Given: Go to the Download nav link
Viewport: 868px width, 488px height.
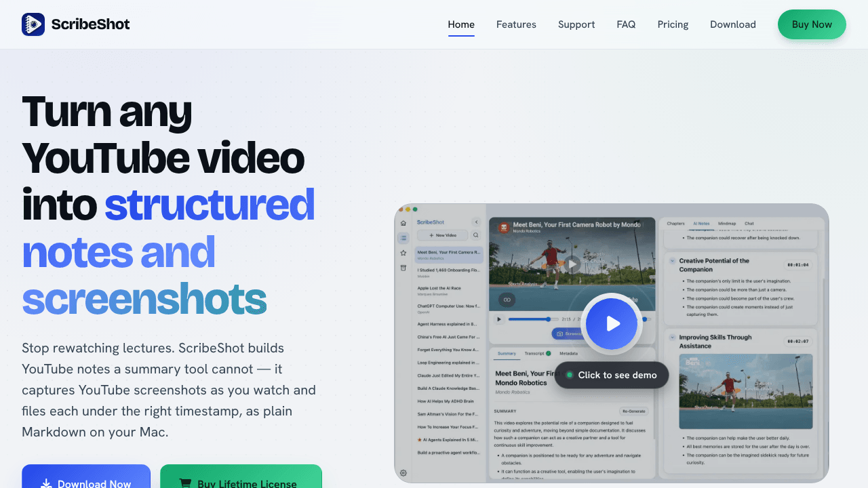Looking at the screenshot, I should 733,24.
